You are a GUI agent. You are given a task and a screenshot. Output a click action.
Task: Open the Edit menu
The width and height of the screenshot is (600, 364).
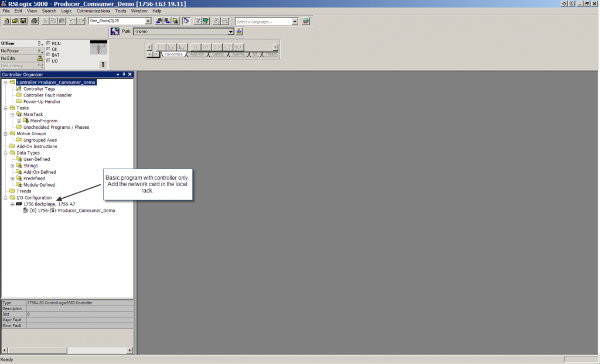[18, 11]
